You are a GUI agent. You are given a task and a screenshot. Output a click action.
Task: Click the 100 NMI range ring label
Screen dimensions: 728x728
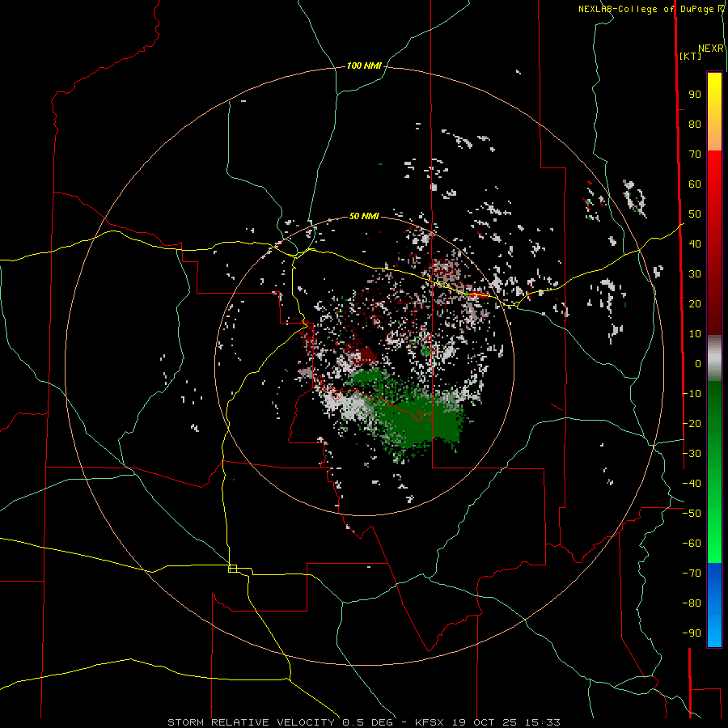[x=364, y=66]
